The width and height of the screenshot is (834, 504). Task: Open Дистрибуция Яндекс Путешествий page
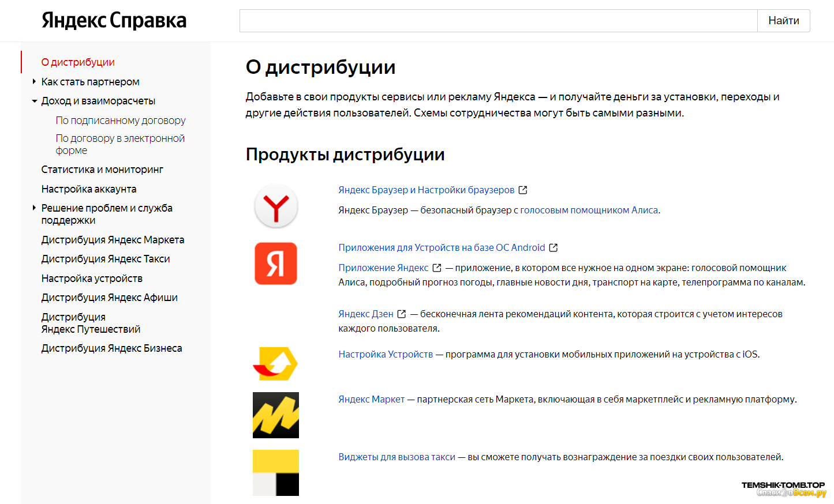tap(91, 323)
